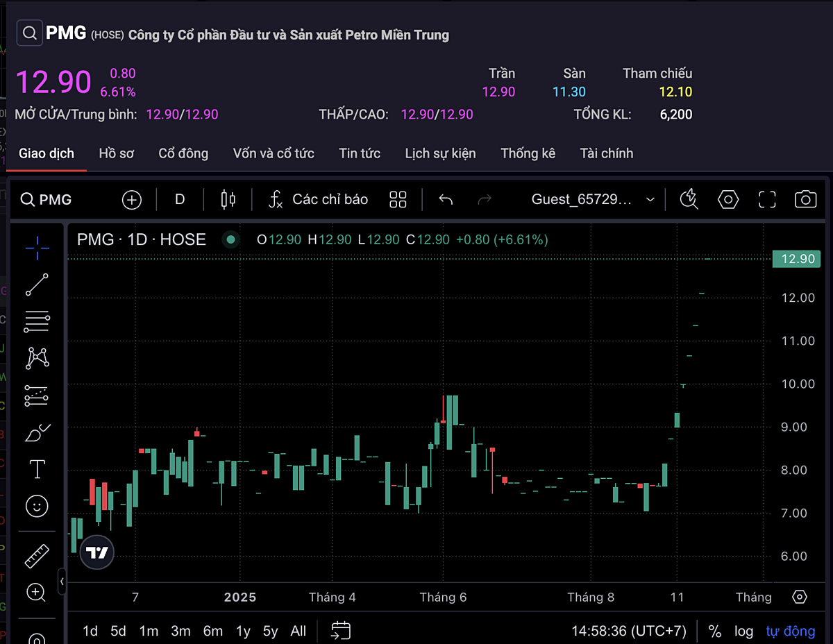Open the emoji icons tool
Screen dimensions: 833x644
click(37, 506)
